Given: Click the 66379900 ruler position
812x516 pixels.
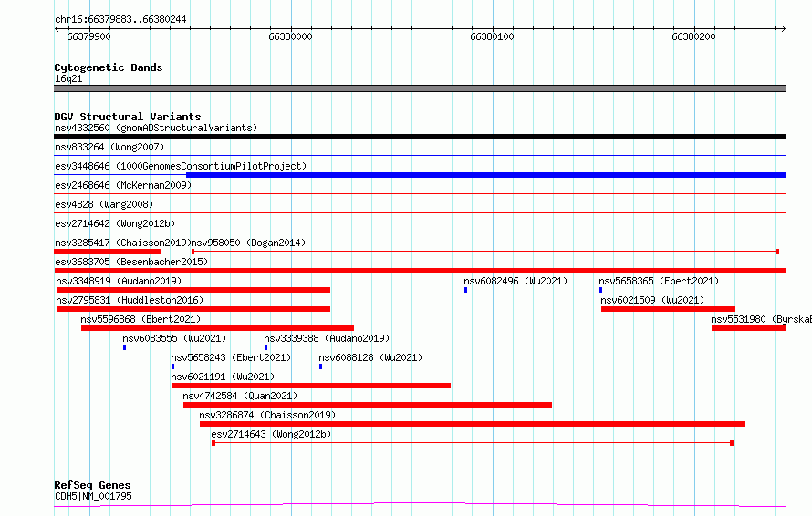Looking at the screenshot, I should pos(88,36).
